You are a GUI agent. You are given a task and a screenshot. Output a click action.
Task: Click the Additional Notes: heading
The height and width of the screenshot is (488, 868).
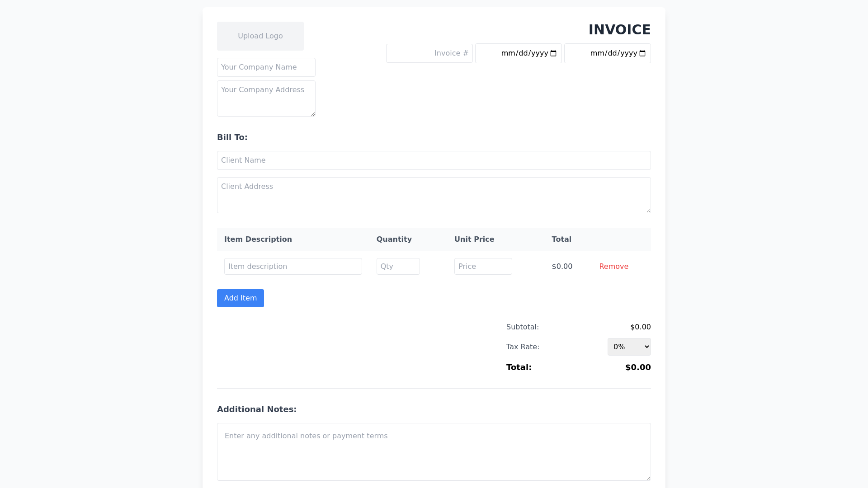(x=257, y=409)
